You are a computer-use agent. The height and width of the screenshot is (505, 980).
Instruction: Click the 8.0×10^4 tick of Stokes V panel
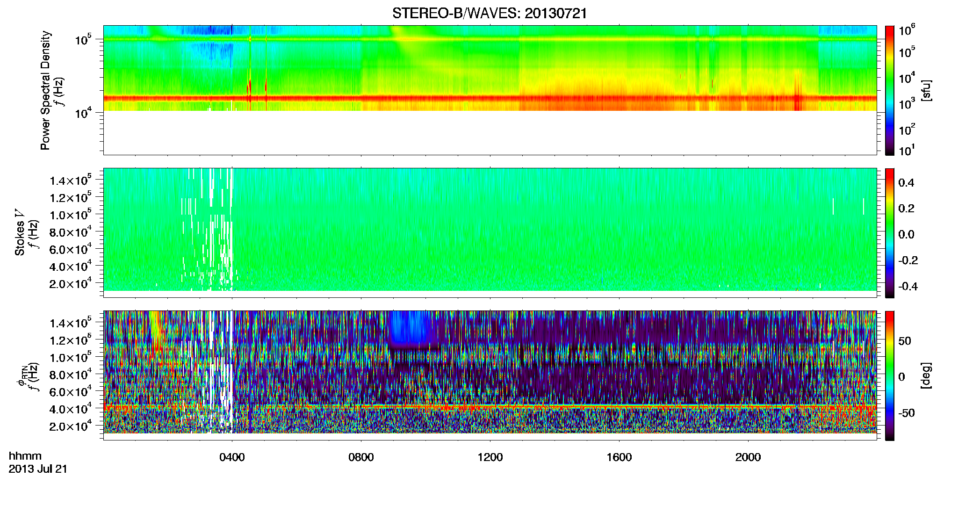coord(71,232)
